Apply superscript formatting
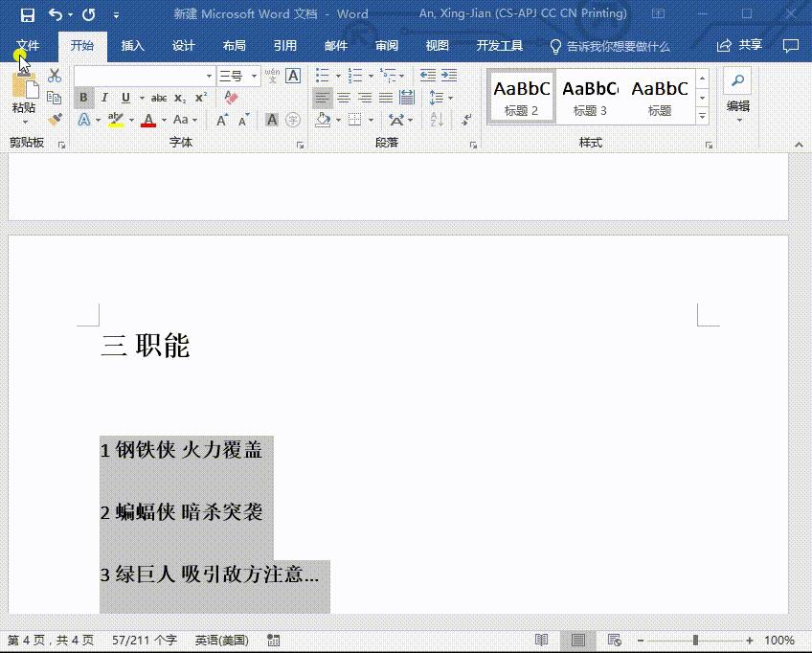Image resolution: width=812 pixels, height=653 pixels. [199, 97]
